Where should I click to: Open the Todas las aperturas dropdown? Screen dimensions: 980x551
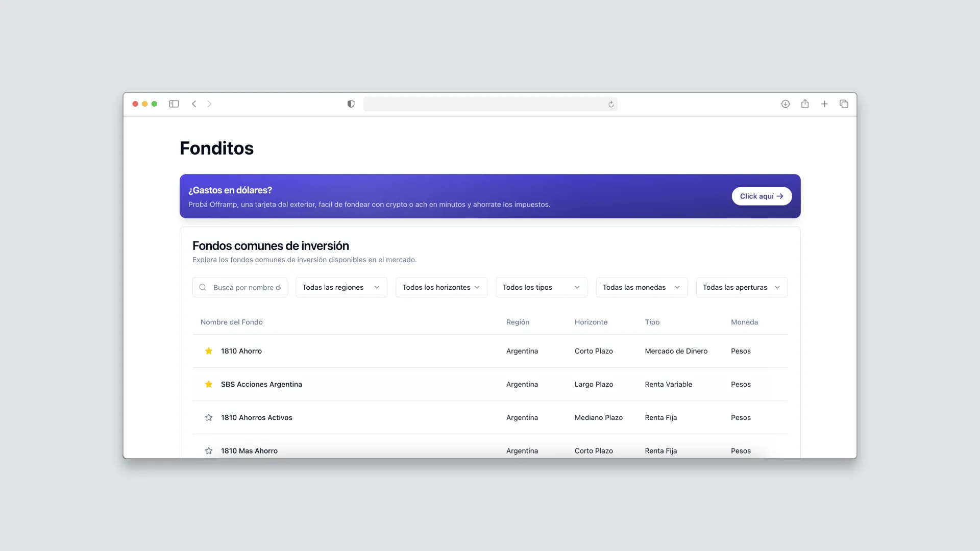[742, 287]
